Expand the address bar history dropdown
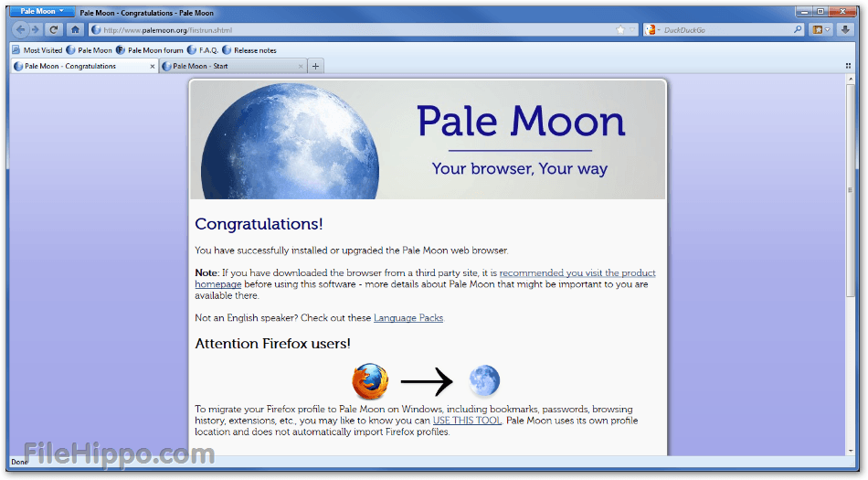Viewport: 868px width, 480px height. click(632, 29)
